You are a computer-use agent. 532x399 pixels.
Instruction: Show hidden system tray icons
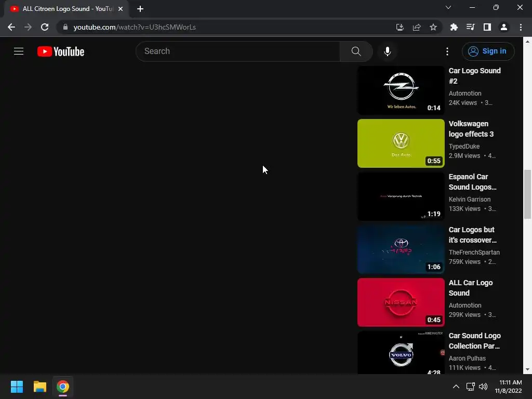click(x=456, y=387)
